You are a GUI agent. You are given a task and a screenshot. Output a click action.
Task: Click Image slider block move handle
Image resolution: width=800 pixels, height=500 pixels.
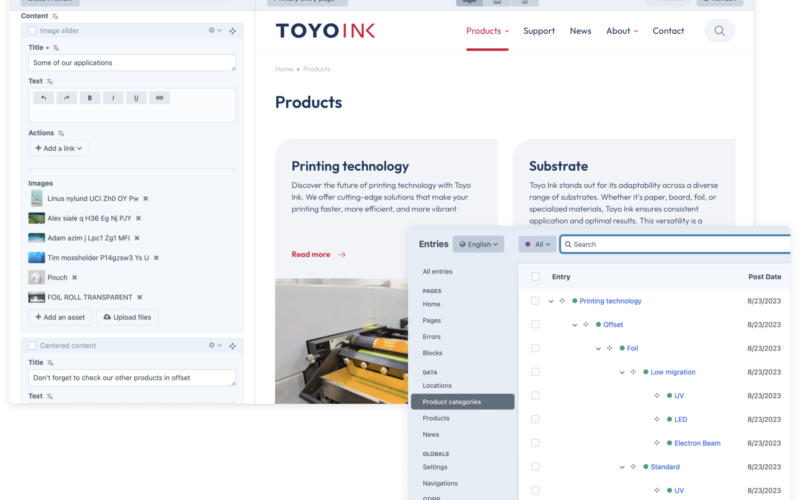coord(233,31)
